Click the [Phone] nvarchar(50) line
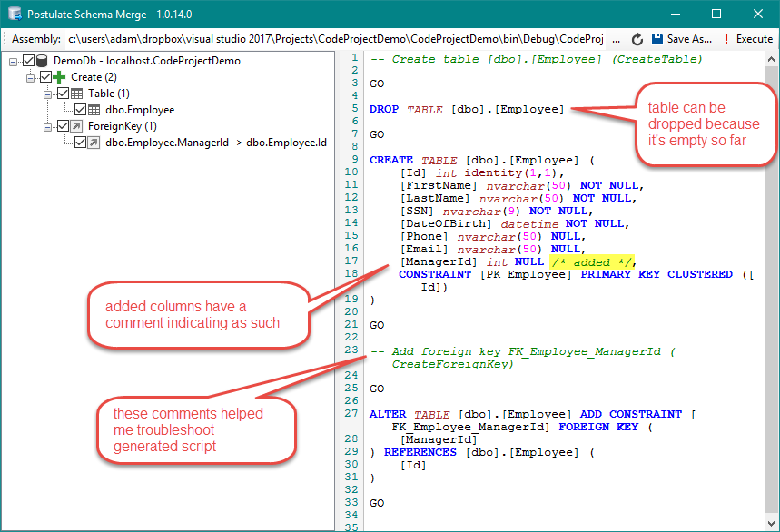 493,237
